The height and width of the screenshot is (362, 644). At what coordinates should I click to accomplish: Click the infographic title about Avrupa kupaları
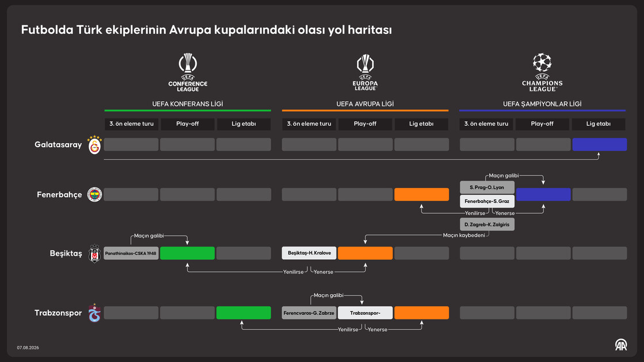tap(206, 29)
